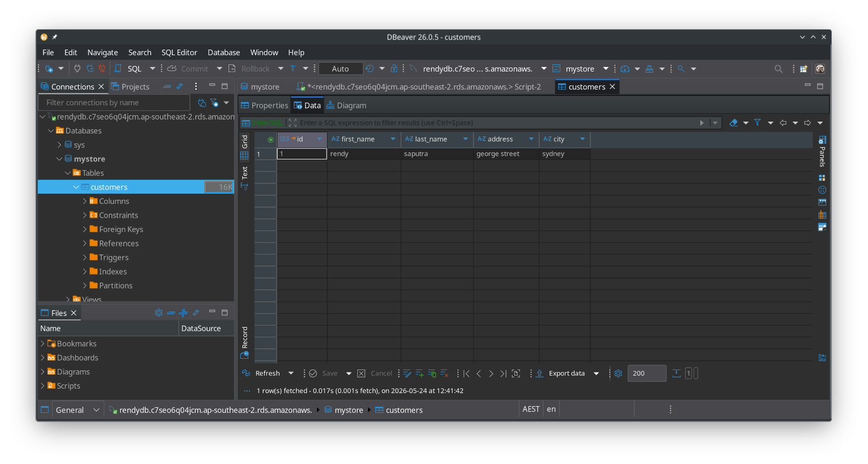Viewport: 868px width, 464px height.
Task: Click the SQL button in toolbar
Action: 129,68
